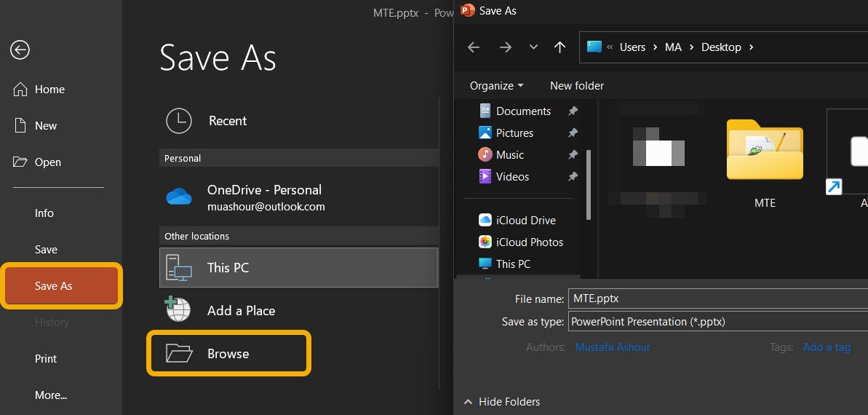Click the hidden path chevrons in address bar
The image size is (868, 415).
(x=610, y=47)
